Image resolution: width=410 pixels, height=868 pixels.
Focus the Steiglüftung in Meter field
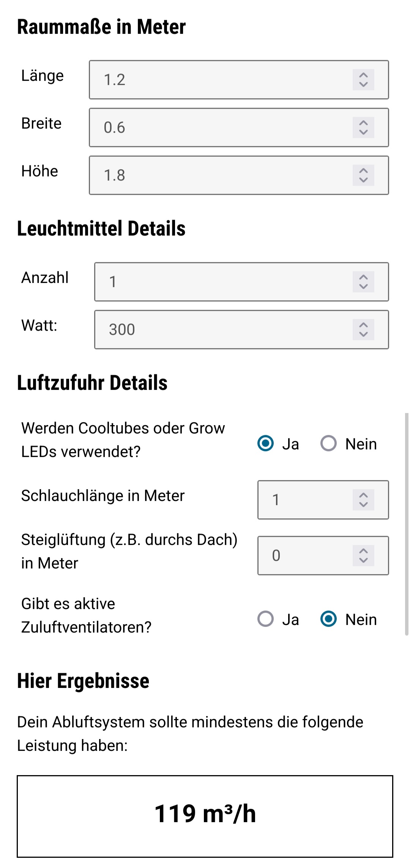(304, 556)
